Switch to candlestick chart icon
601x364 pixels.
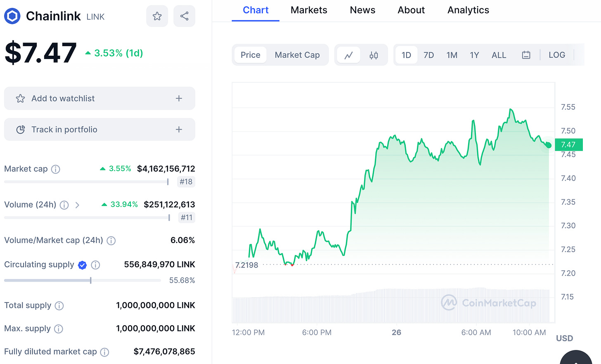[374, 55]
